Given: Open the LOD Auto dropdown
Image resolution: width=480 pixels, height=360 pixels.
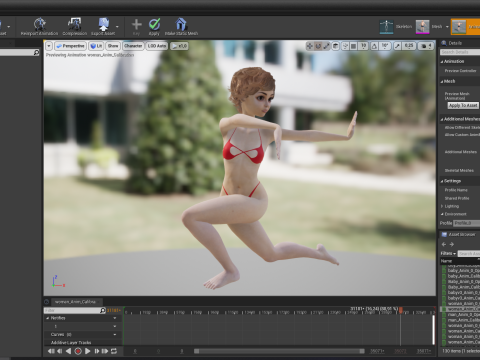Looking at the screenshot, I should pos(157,46).
